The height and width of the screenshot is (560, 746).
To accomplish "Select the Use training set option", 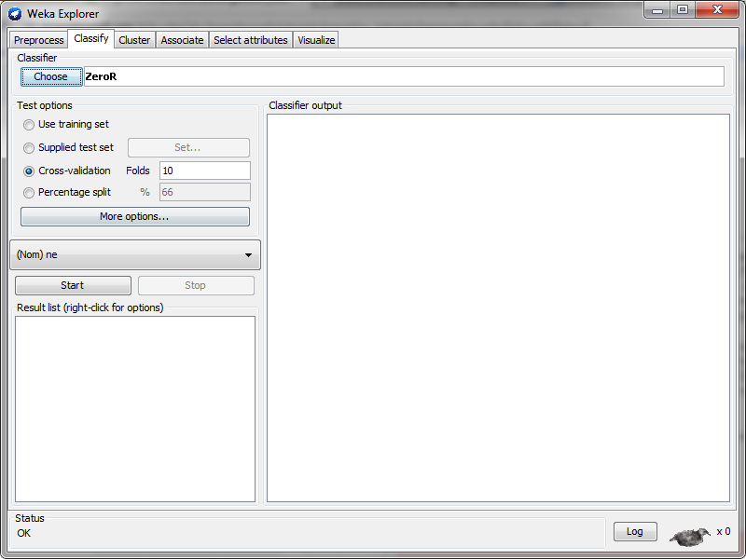I will point(30,125).
